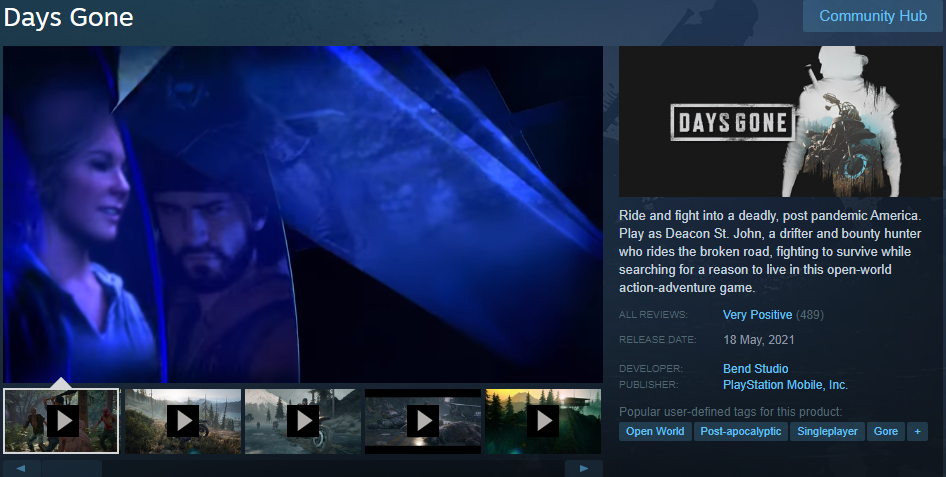Click the main video player area
Viewport: 946px width, 477px height.
click(303, 214)
